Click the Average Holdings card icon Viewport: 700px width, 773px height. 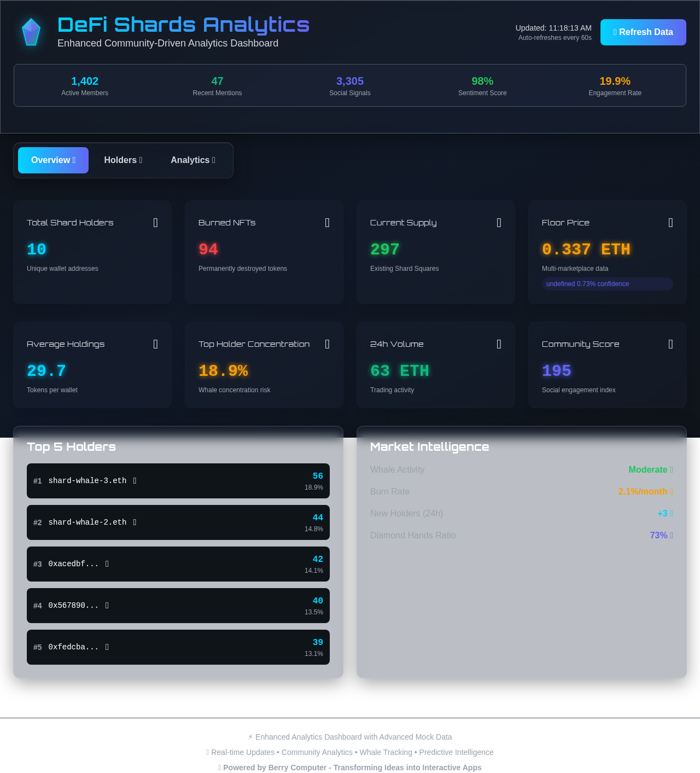(x=155, y=344)
